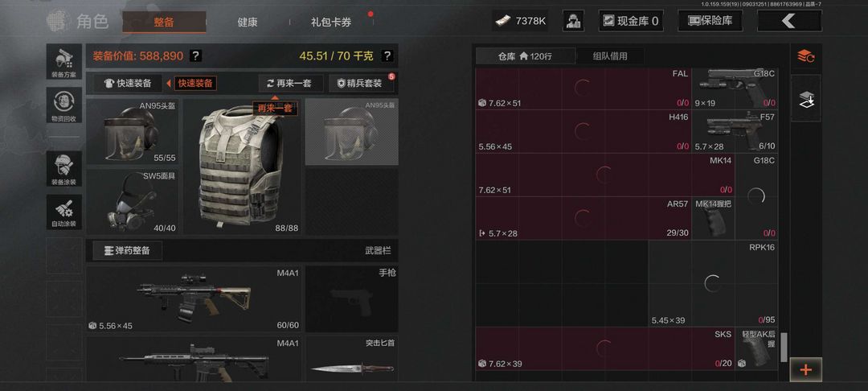
Task: Open the 装备涂装 skin icon
Action: [64, 169]
